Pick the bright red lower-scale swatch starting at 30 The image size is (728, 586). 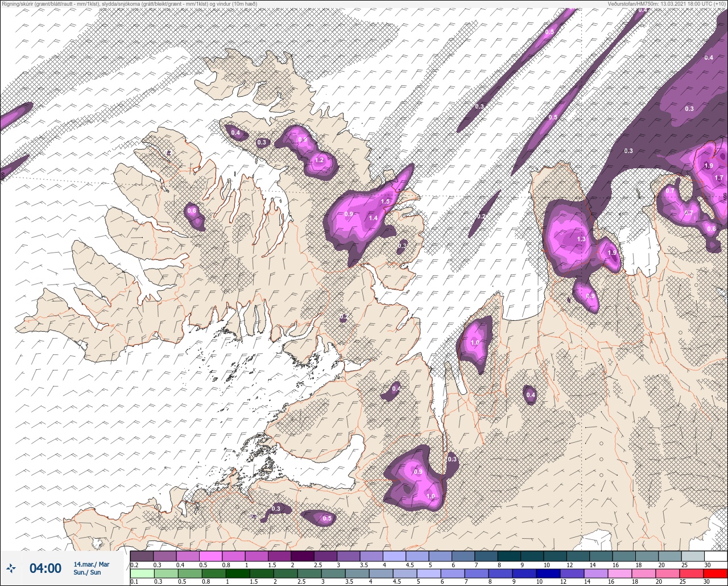tap(715, 573)
